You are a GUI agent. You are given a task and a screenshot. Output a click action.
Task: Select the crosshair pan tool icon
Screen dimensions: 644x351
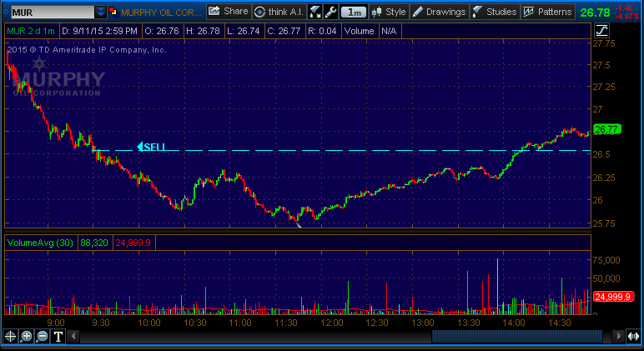point(11,336)
